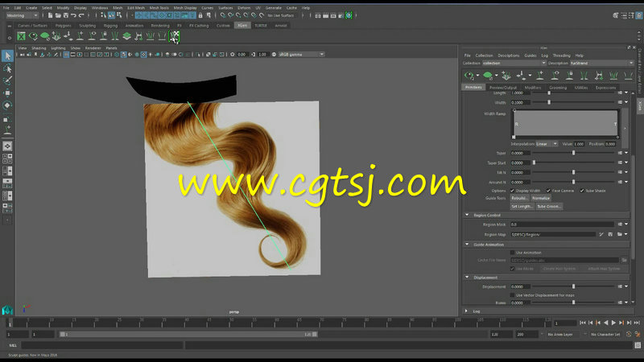Enable Use Vector Displacement for maps
Image resolution: width=644 pixels, height=362 pixels.
point(512,295)
